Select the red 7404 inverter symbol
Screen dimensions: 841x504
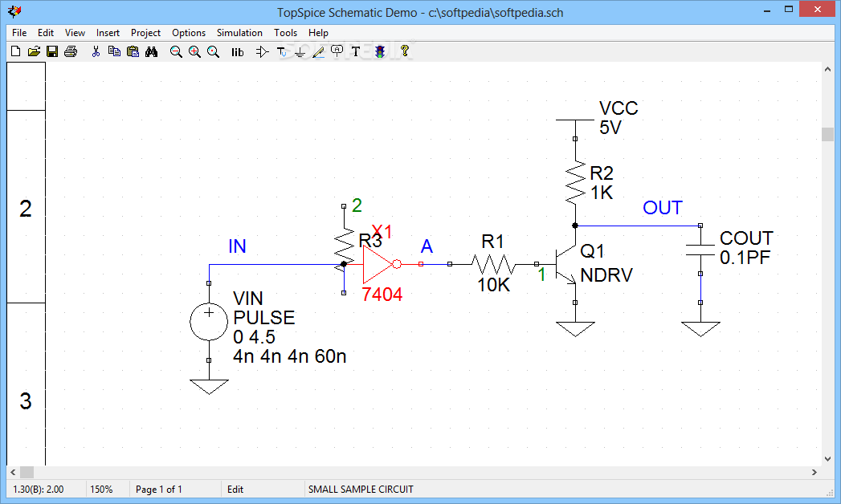click(x=382, y=264)
